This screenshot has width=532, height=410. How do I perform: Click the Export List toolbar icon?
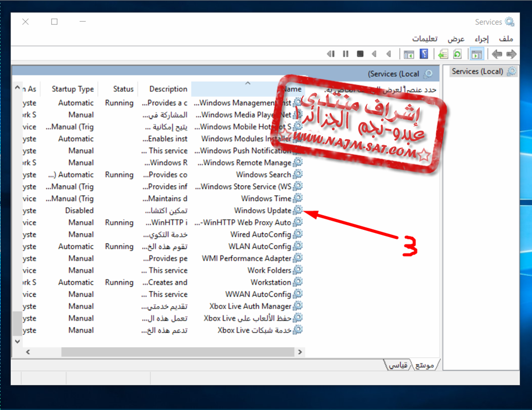443,54
